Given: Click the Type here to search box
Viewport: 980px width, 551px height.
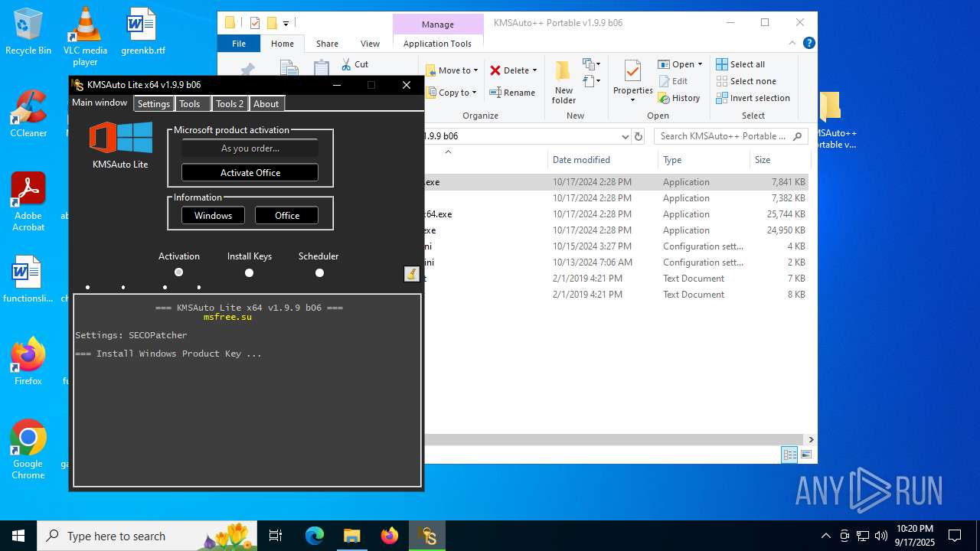Looking at the screenshot, I should tap(145, 536).
